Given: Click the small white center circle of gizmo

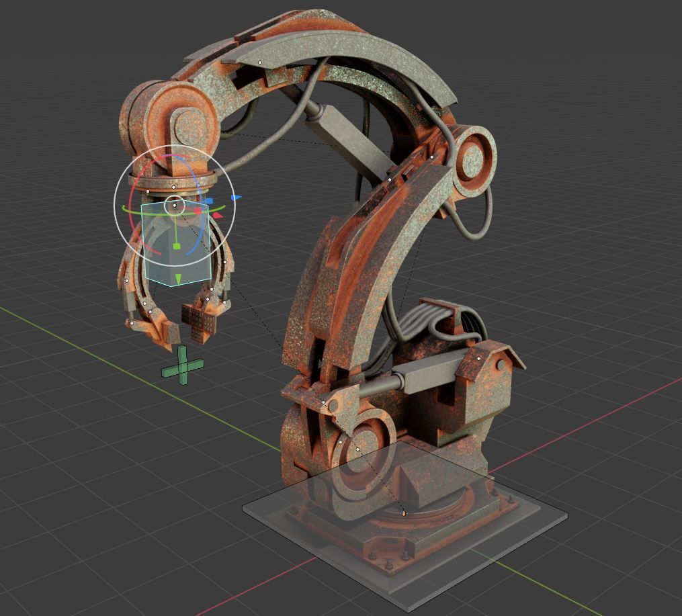Looking at the screenshot, I should tap(175, 205).
